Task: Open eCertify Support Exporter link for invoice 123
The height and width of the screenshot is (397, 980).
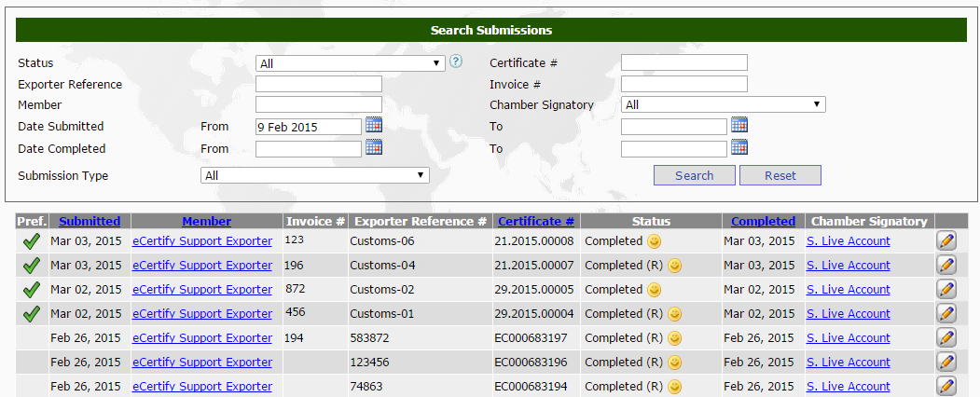Action: (x=202, y=241)
